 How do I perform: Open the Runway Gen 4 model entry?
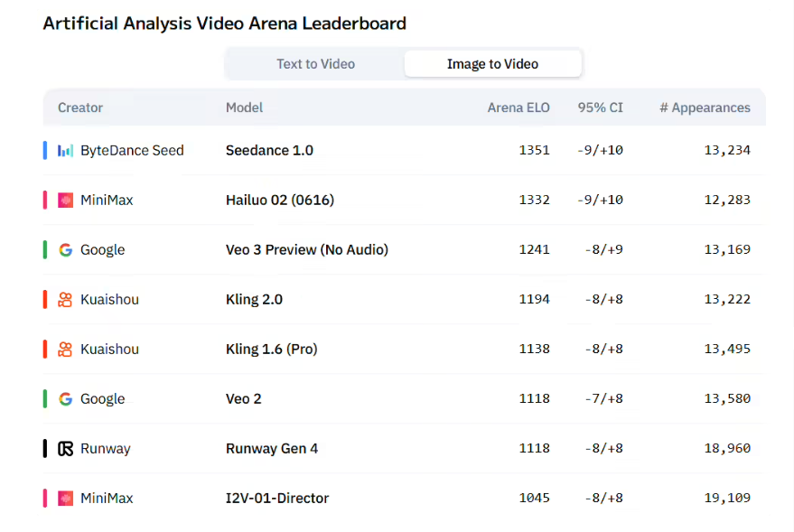(x=272, y=449)
